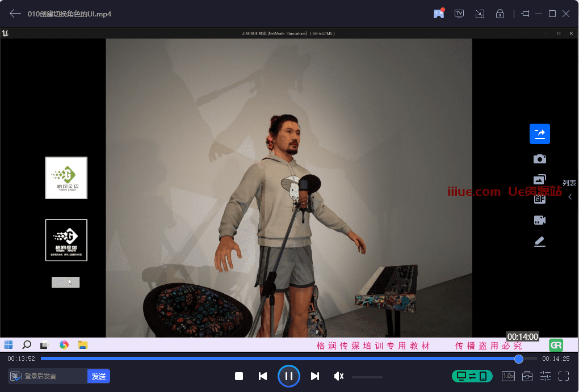Click the 发送 send button
Screen dimensions: 579x392
point(98,376)
